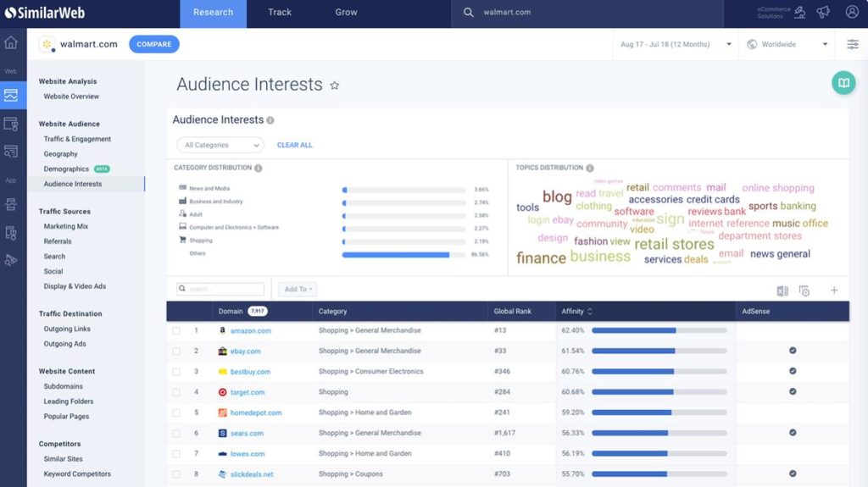Screen dimensions: 868x487
Task: Open column settings icon above table
Action: [804, 291]
